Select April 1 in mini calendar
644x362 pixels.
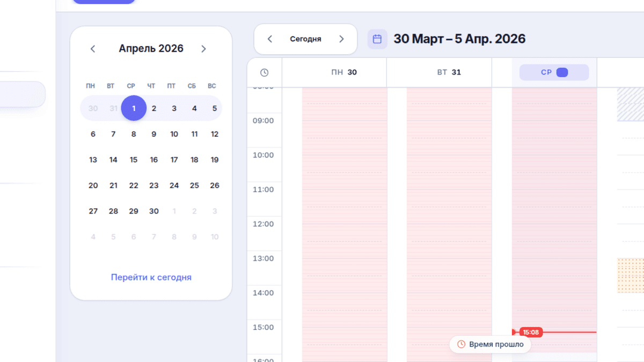coord(134,108)
